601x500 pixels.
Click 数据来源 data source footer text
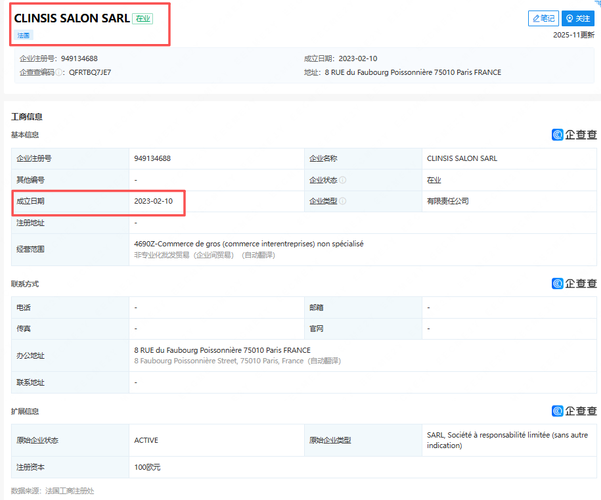[x=53, y=491]
